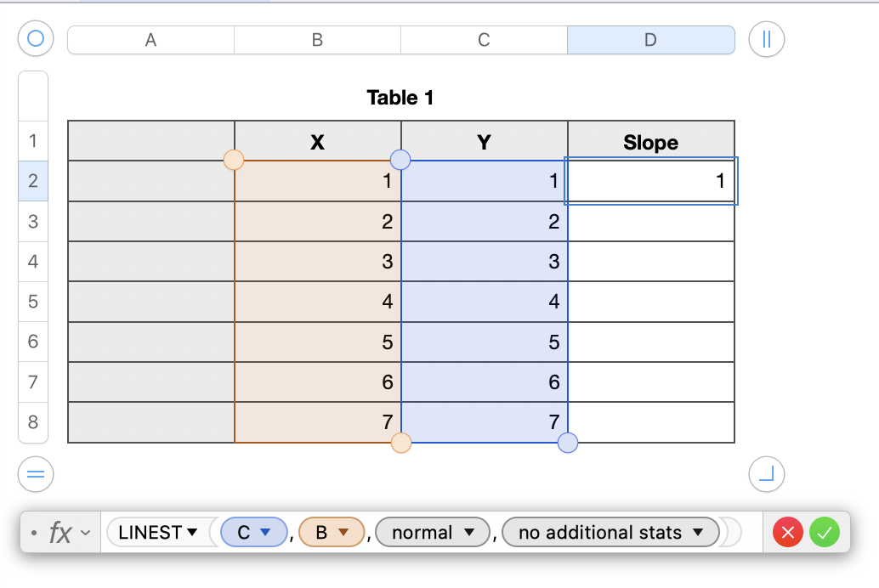Click the orange selection handle below column X range

(400, 443)
